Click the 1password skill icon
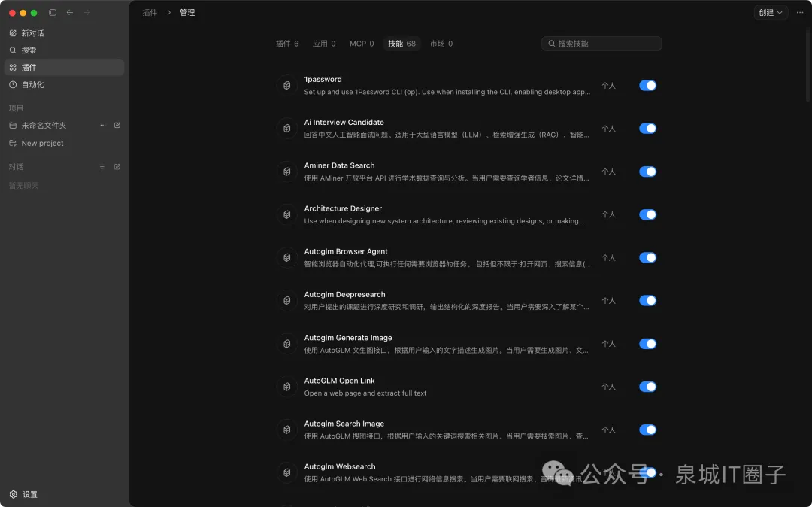This screenshot has height=507, width=812. click(x=287, y=86)
